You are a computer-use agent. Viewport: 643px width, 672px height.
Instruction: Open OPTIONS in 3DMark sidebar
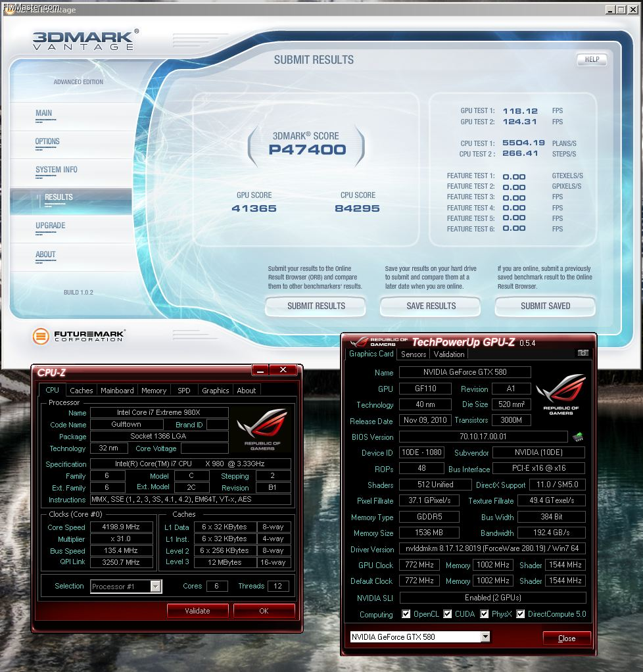pyautogui.click(x=47, y=141)
